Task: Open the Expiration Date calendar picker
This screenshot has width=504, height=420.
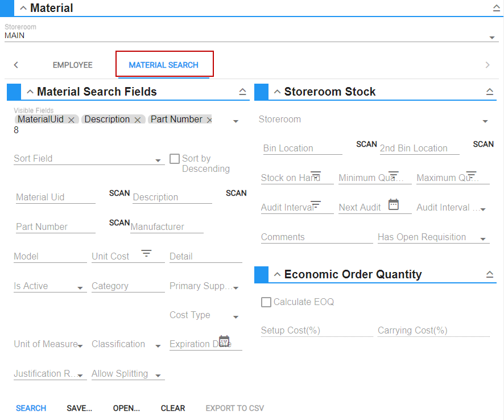Action: 224,341
